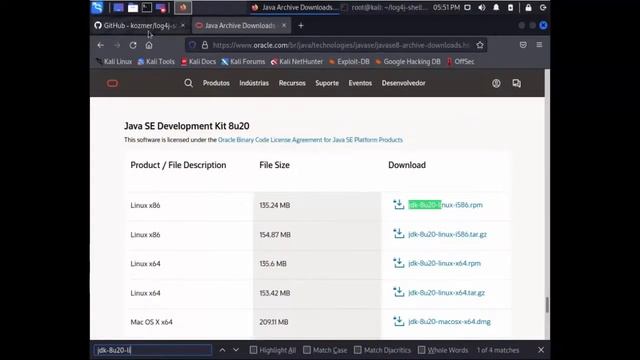Image resolution: width=640 pixels, height=360 pixels.
Task: Open the Kali Tools bookmark
Action: click(x=156, y=62)
